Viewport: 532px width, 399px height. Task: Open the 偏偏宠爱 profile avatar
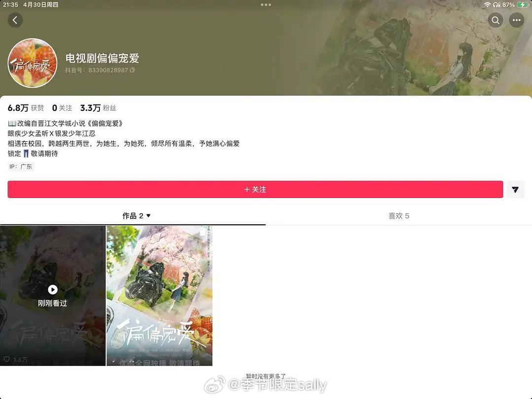32,63
